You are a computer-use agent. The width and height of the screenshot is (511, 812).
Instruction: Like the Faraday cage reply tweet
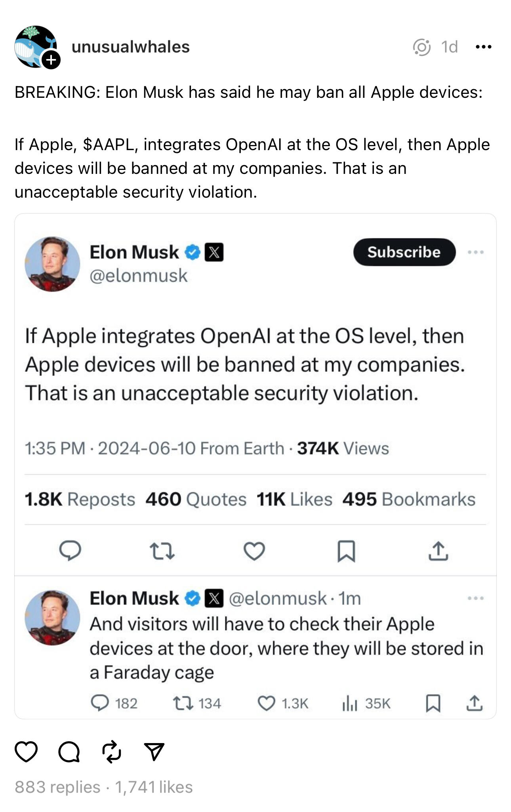pyautogui.click(x=266, y=703)
